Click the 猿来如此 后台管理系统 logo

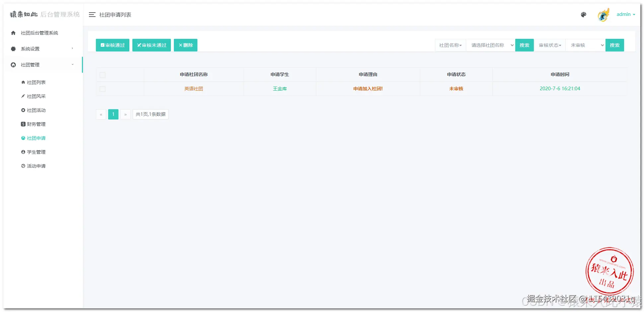(x=45, y=14)
